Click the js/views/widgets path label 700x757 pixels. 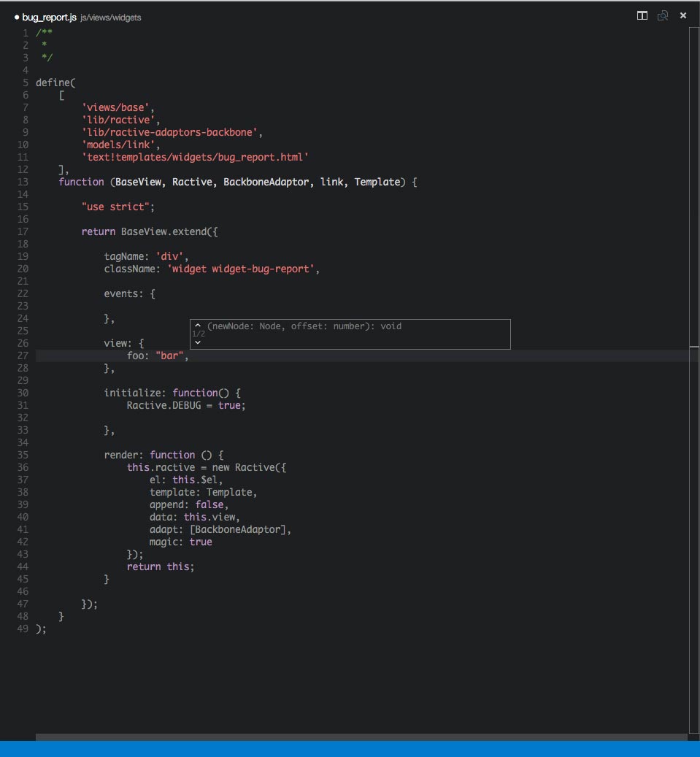click(x=110, y=18)
